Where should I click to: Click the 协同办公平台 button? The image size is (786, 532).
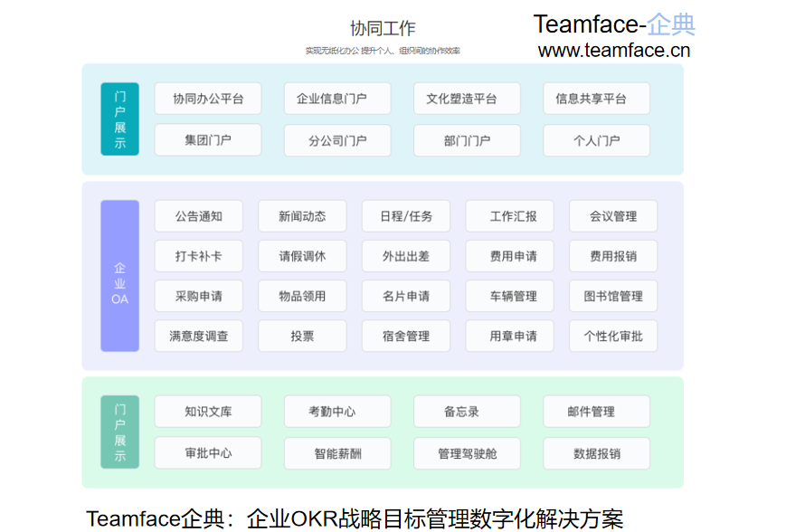click(208, 99)
